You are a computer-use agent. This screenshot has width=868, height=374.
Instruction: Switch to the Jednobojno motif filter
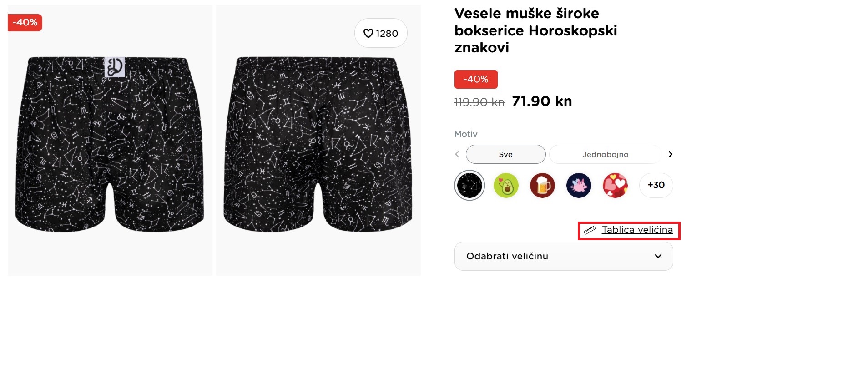[605, 154]
